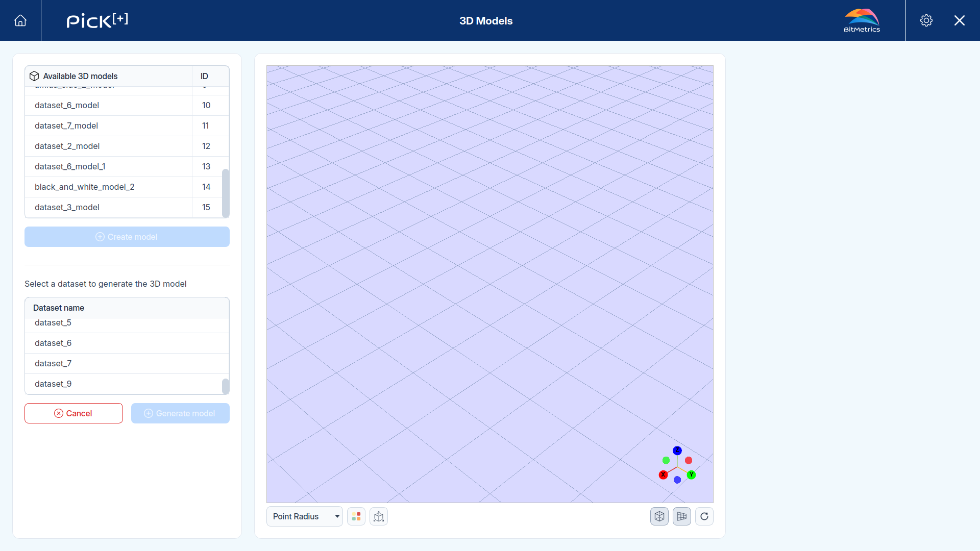Click the X axis gizmo handle
The height and width of the screenshot is (551, 980).
tap(663, 474)
